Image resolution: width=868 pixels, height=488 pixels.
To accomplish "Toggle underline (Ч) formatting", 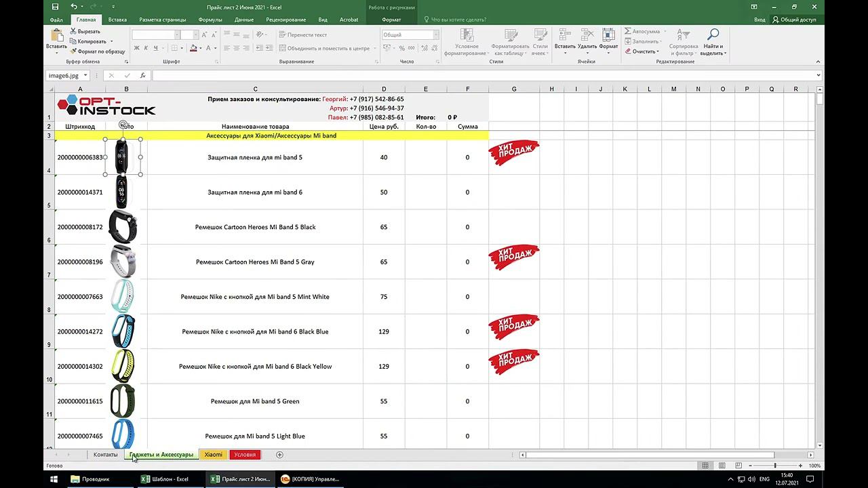I will (x=155, y=48).
